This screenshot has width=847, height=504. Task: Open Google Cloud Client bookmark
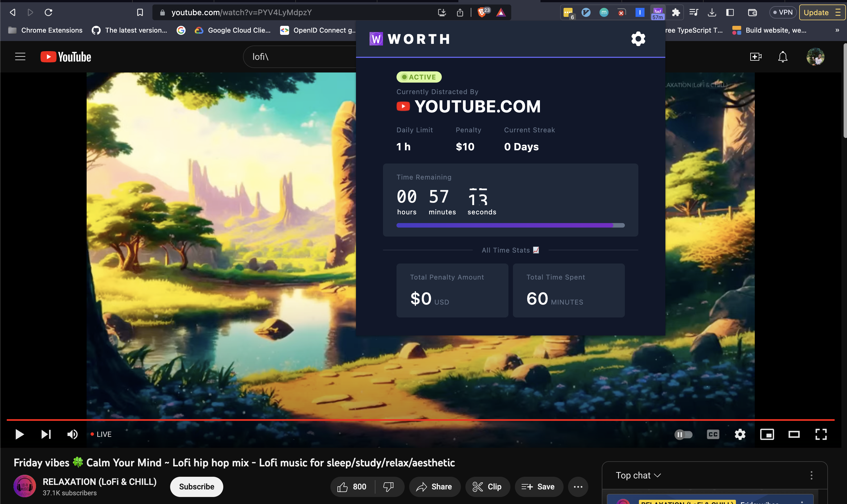coord(233,30)
